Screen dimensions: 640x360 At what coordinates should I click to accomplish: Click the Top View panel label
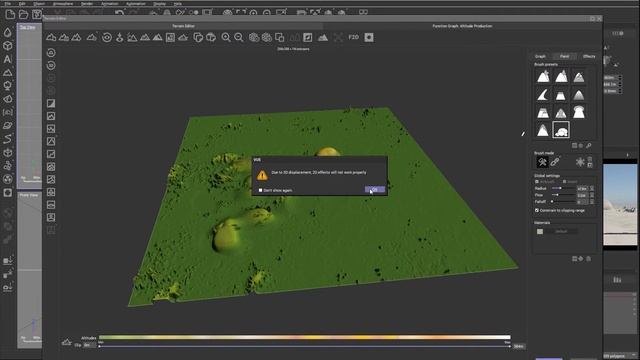tap(27, 27)
